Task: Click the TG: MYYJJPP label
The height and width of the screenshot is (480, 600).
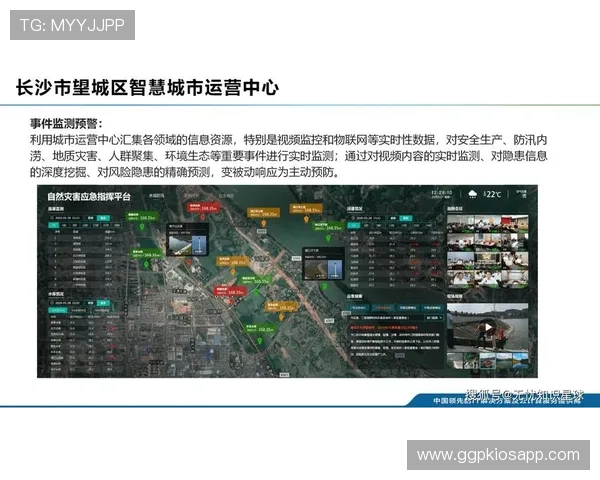Action: [x=72, y=24]
